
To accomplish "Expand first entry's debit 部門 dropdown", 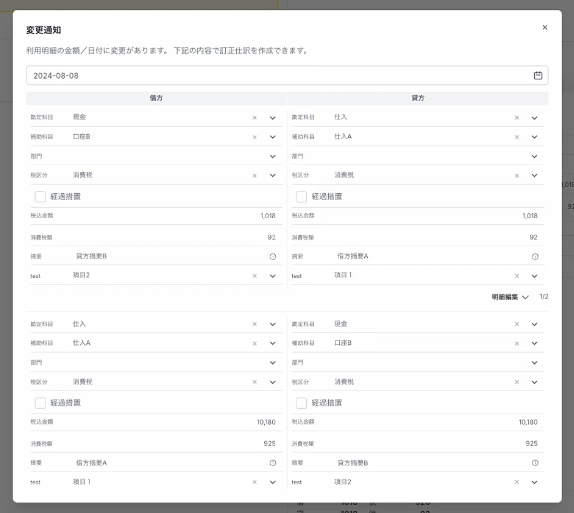I will pyautogui.click(x=273, y=156).
